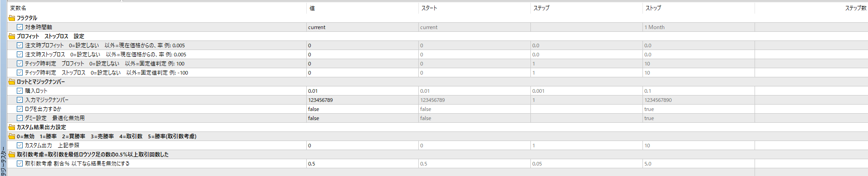868x176 pixels.
Task: Open the ログを出力するか value dropdown showing false
Action: [x=362, y=109]
